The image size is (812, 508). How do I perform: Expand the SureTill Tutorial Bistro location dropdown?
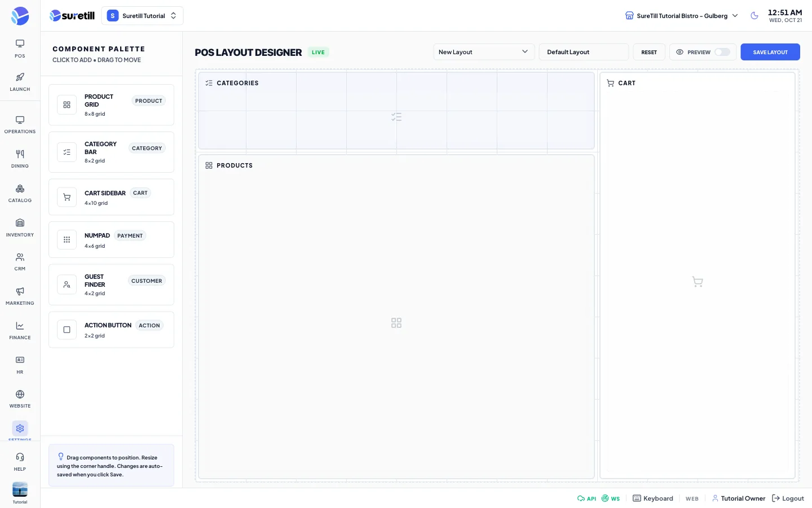click(682, 16)
